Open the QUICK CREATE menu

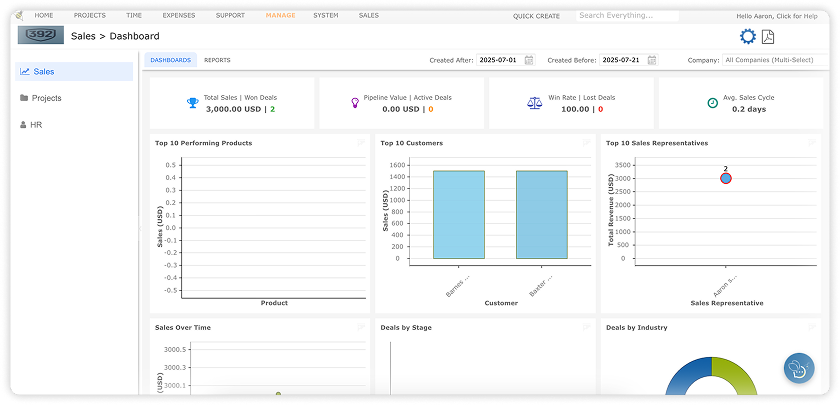pyautogui.click(x=536, y=16)
